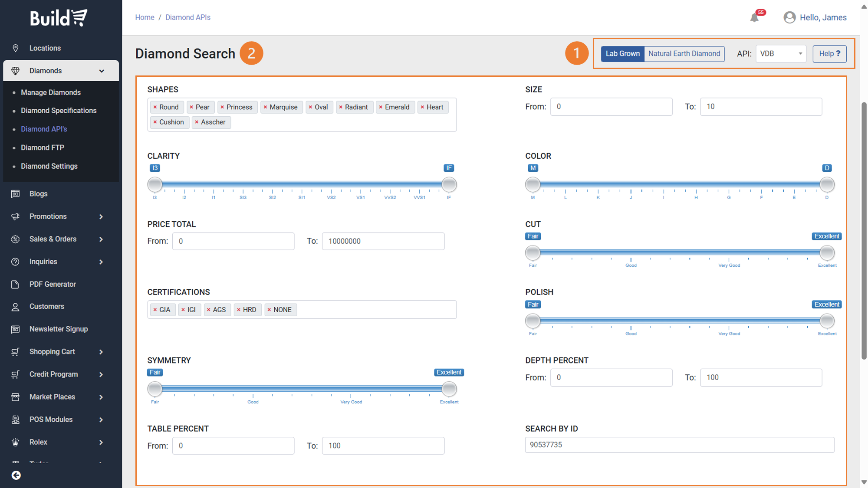Click the Help button

pos(829,54)
